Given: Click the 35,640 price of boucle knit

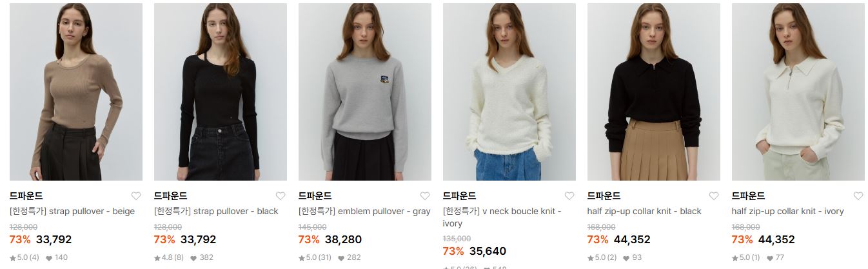Looking at the screenshot, I should (x=488, y=251).
